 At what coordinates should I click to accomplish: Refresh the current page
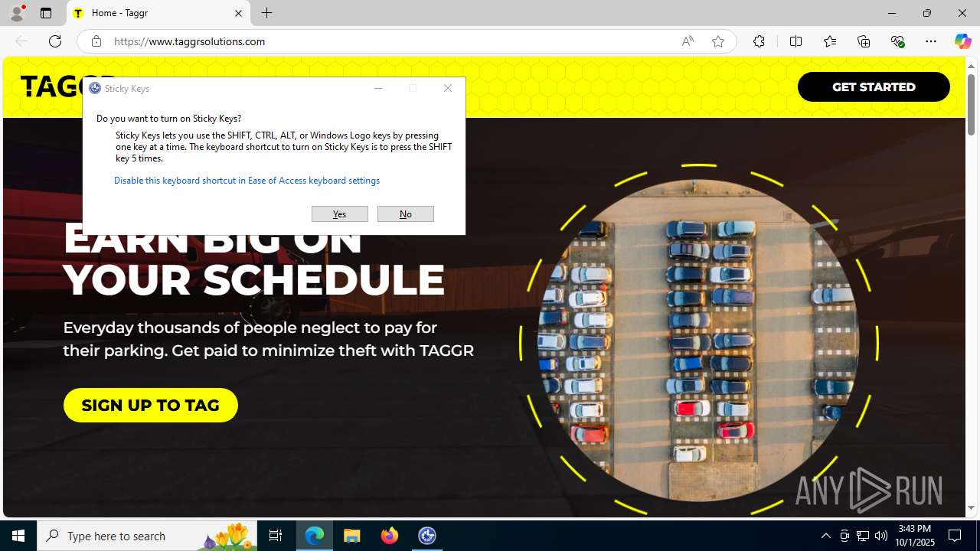click(55, 41)
